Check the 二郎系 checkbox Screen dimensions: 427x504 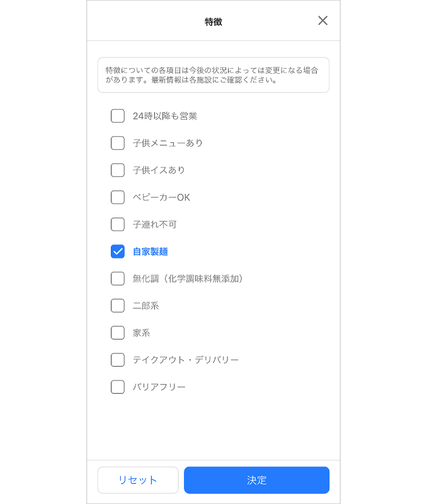[117, 306]
